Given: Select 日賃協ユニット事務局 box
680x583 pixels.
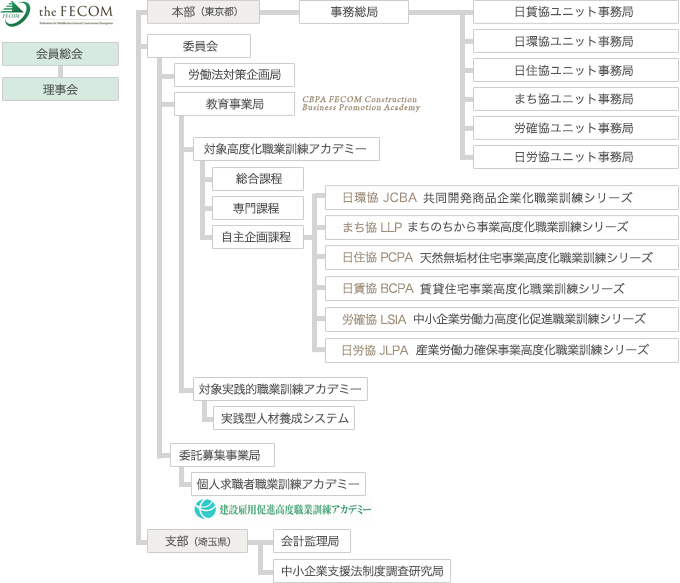Looking at the screenshot, I should tap(575, 12).
